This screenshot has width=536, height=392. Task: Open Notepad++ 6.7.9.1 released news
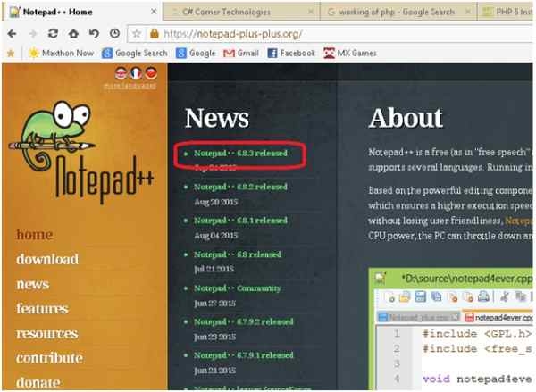click(244, 355)
